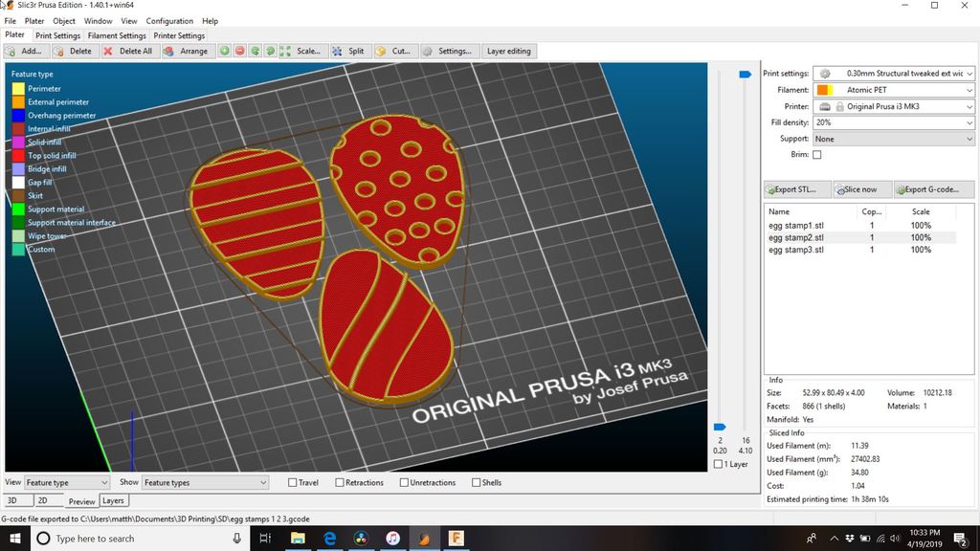Image resolution: width=980 pixels, height=551 pixels.
Task: Rotate 45° clockwise icon
Action: 270,52
